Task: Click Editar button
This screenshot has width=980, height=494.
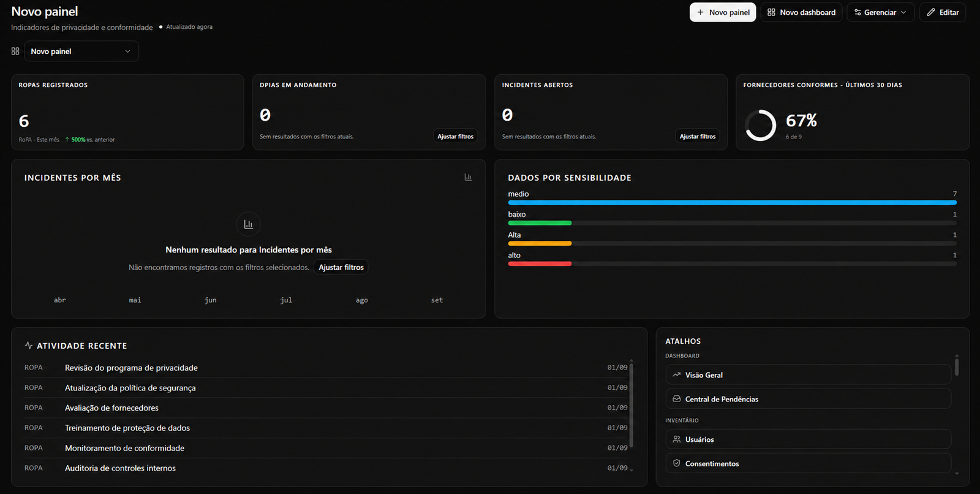Action: [x=942, y=12]
